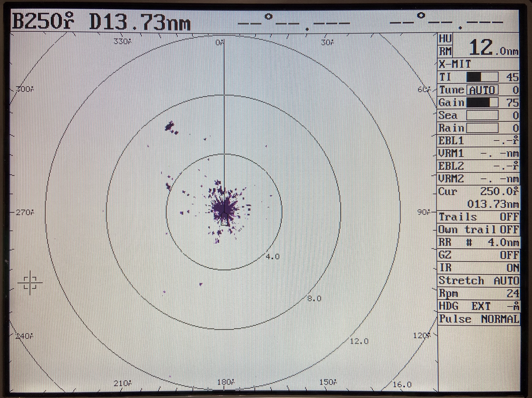532x398 pixels.
Task: Click the 270° bearing scale label
Action: coord(25,213)
